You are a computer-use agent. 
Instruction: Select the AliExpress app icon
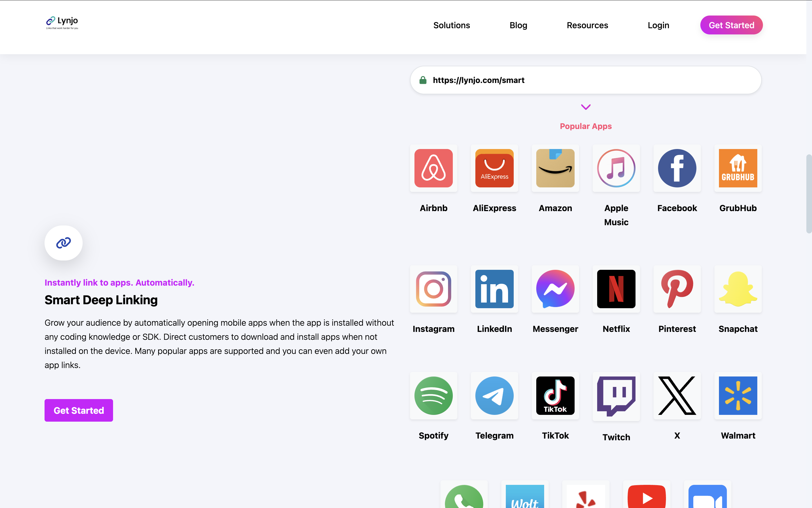(x=495, y=168)
